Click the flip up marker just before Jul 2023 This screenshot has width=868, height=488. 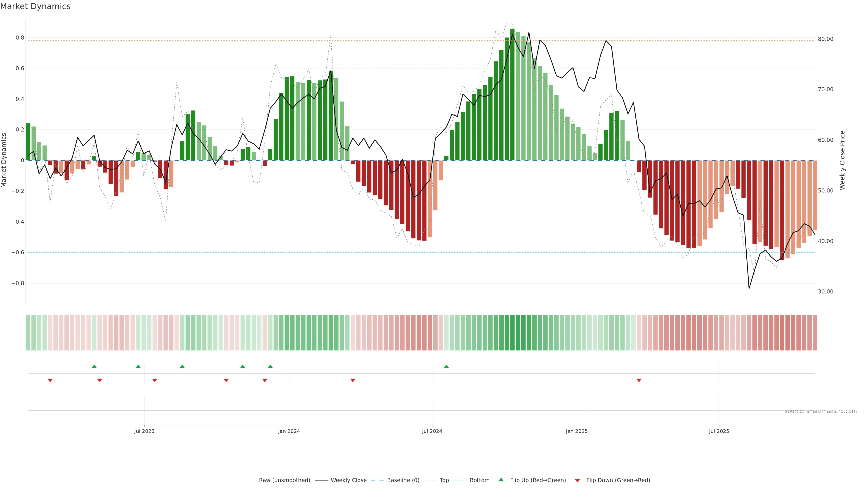pyautogui.click(x=138, y=366)
